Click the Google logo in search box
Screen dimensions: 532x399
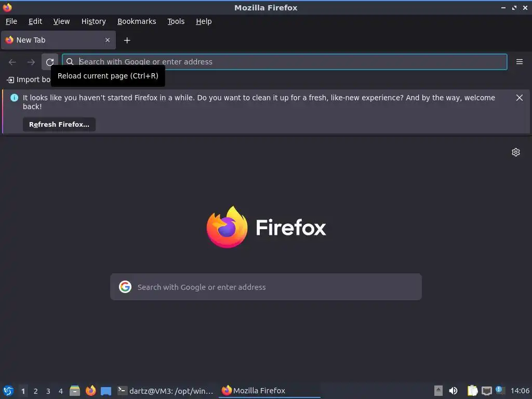coord(125,287)
